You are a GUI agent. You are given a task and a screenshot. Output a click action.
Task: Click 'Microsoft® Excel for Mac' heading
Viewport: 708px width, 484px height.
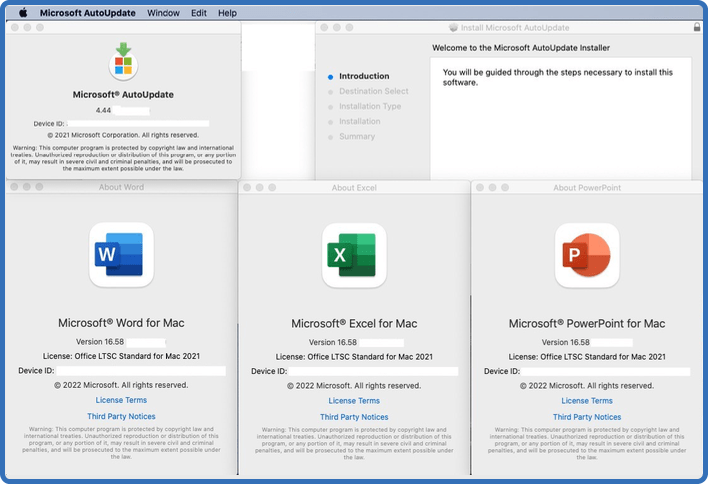pyautogui.click(x=354, y=323)
